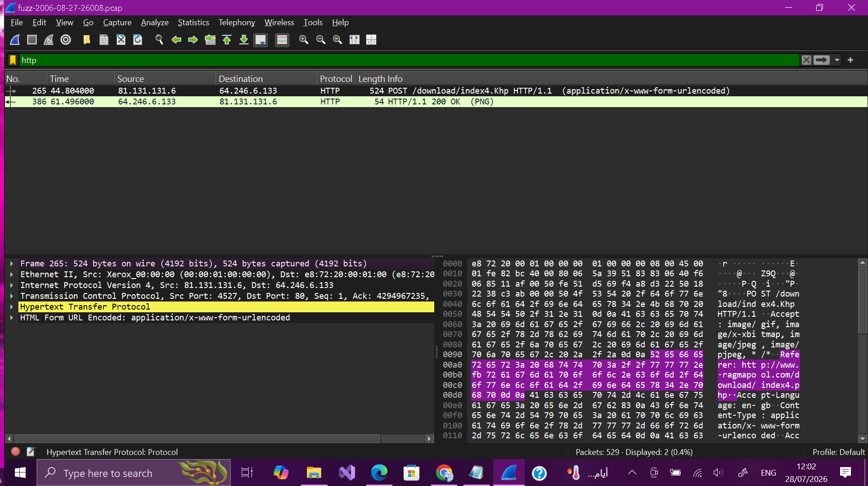Close this capture file icon
Screen dimensions: 868x486
(x=121, y=40)
